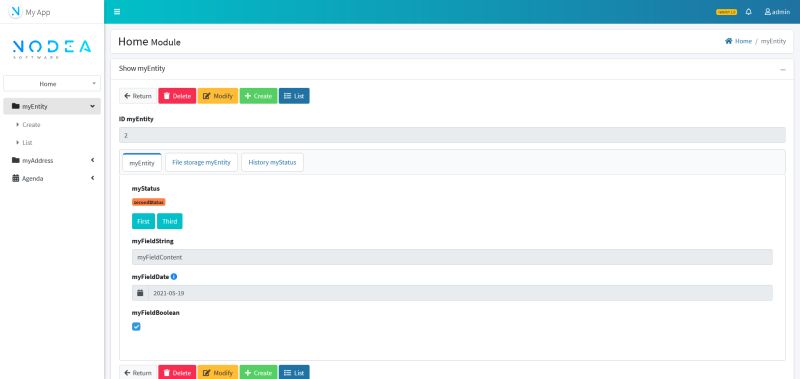Click the Agenda calendar icon in sidebar
The height and width of the screenshot is (379, 800).
pyautogui.click(x=16, y=179)
